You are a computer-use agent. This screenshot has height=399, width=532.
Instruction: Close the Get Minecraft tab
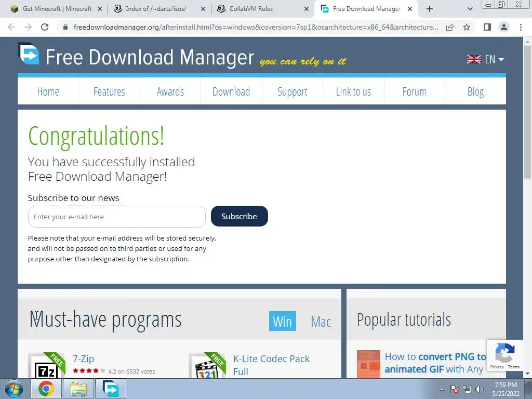[100, 9]
